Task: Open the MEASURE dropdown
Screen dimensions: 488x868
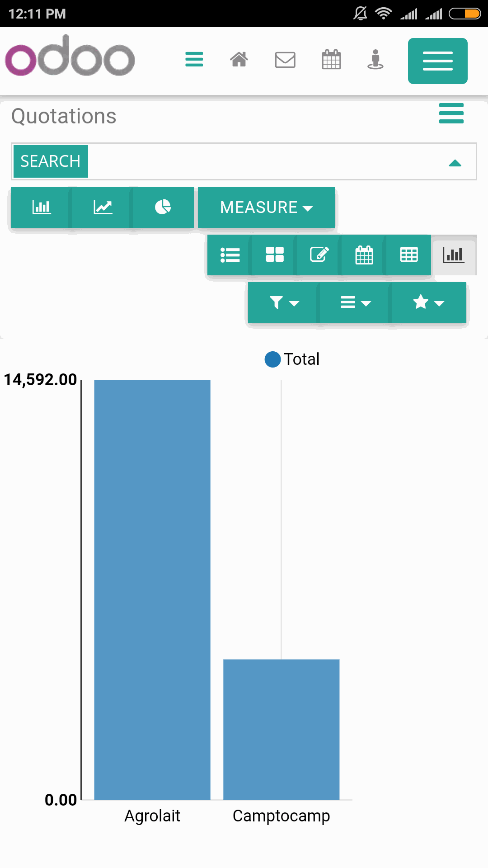Action: (267, 208)
